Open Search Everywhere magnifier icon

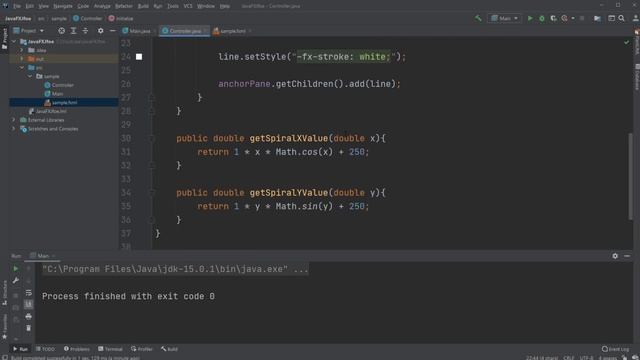(621, 18)
